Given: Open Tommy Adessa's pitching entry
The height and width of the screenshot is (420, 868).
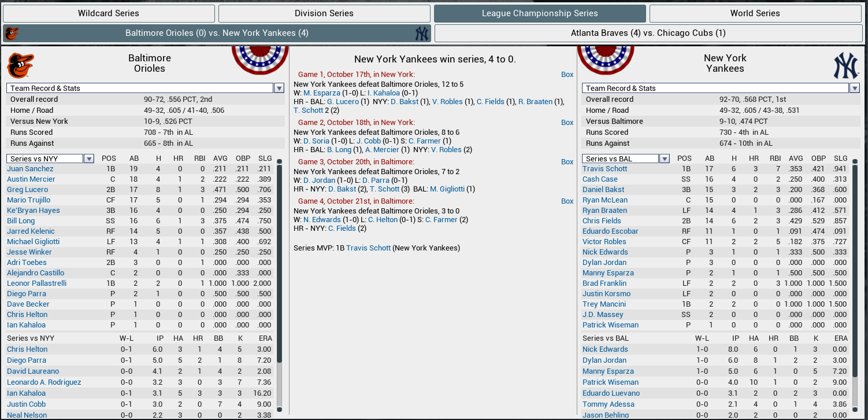Looking at the screenshot, I should (608, 404).
